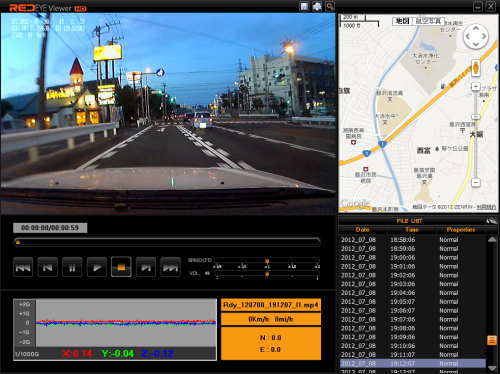Click the magnifier search icon in title bar
Screen dimensions: 500x374
coord(330,6)
